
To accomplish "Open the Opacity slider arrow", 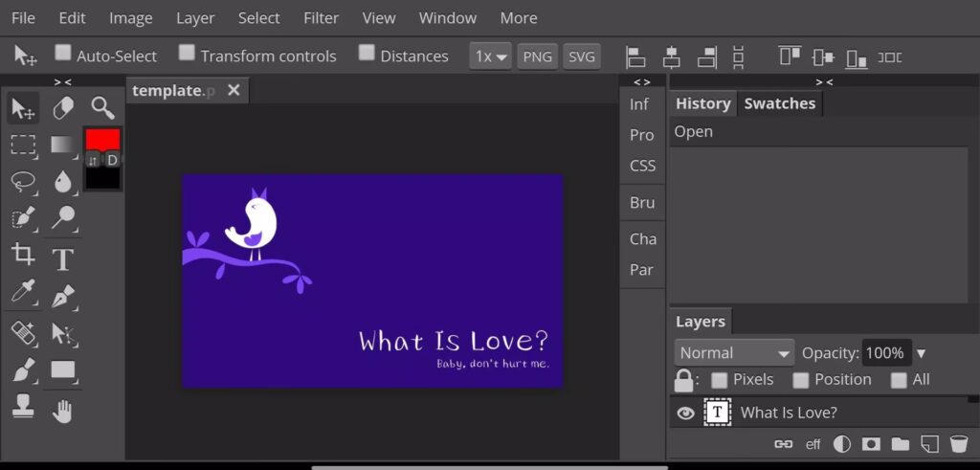I will point(922,353).
